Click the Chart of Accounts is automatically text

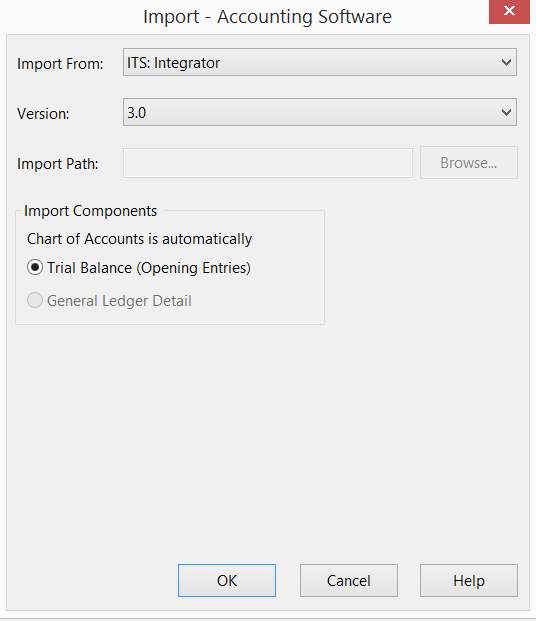(139, 239)
